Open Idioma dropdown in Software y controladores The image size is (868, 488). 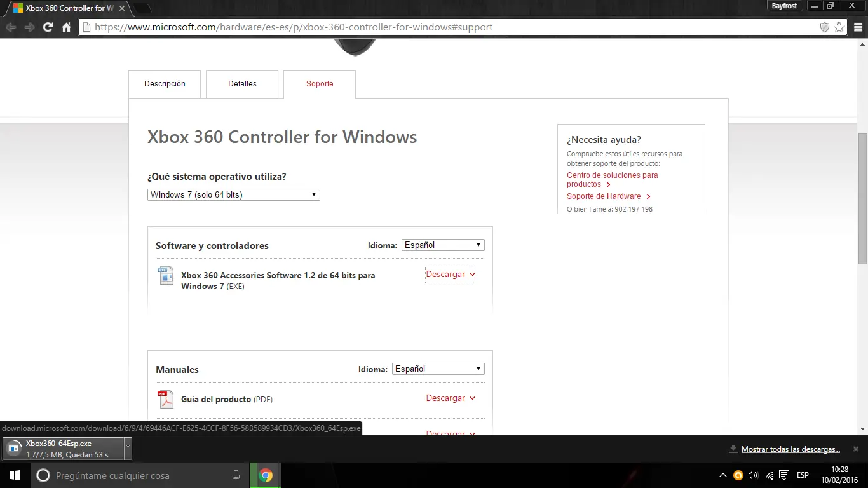443,245
